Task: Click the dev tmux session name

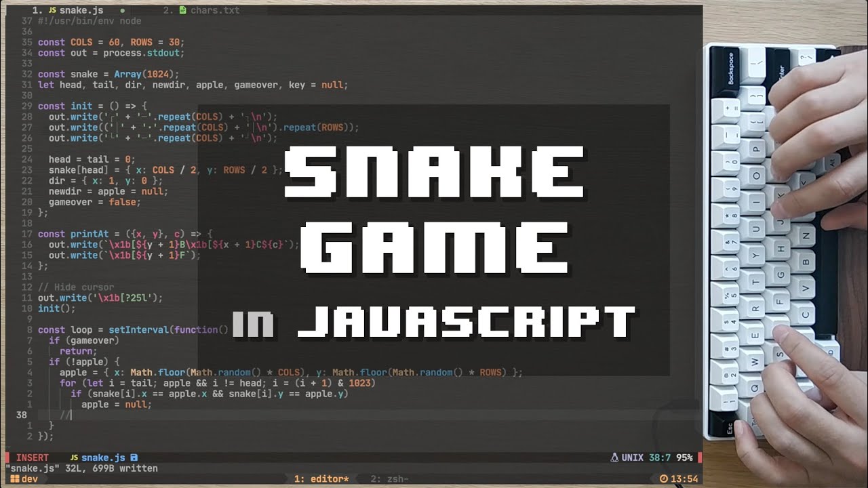Action: pos(29,479)
